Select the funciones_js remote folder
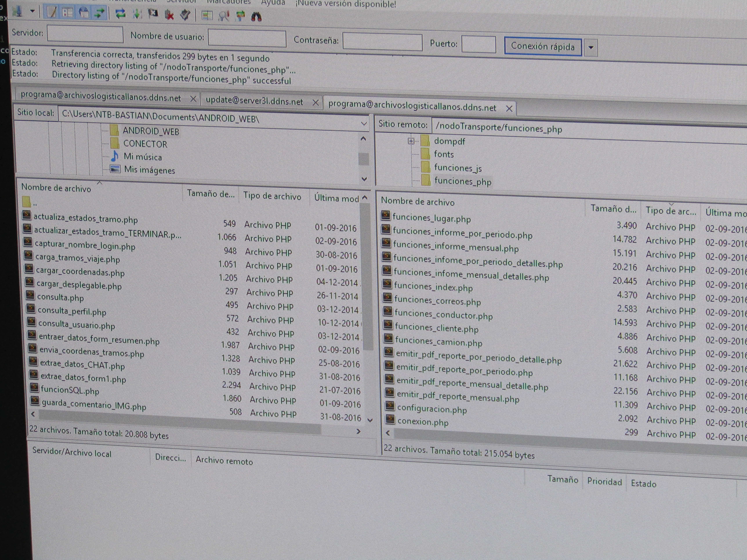Viewport: 747px width, 560px height. [x=458, y=168]
